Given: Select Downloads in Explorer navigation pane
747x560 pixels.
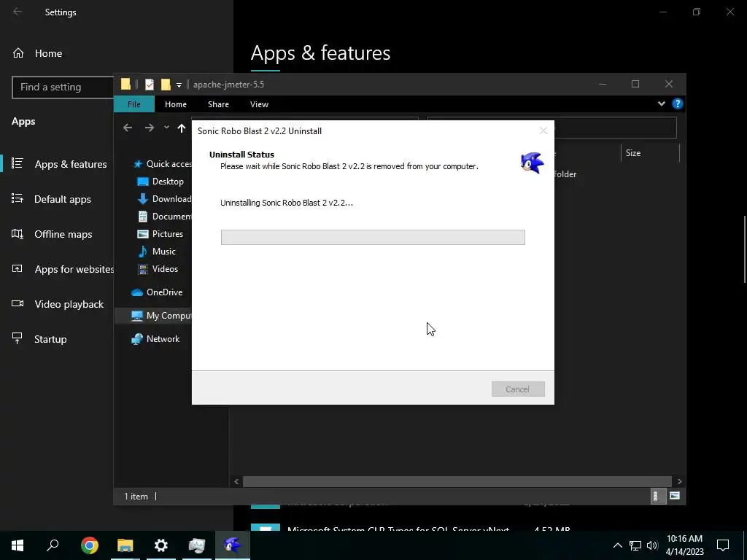Looking at the screenshot, I should pos(164,199).
